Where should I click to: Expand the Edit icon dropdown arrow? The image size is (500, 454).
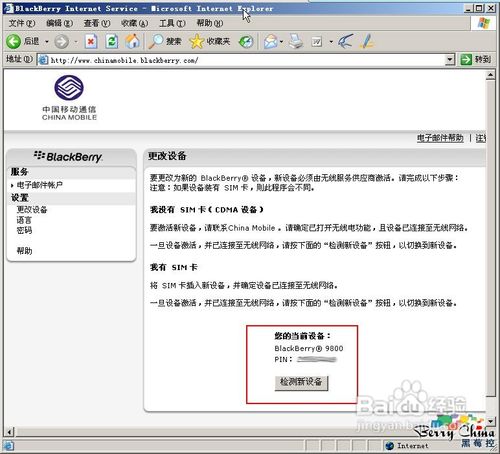[x=331, y=42]
